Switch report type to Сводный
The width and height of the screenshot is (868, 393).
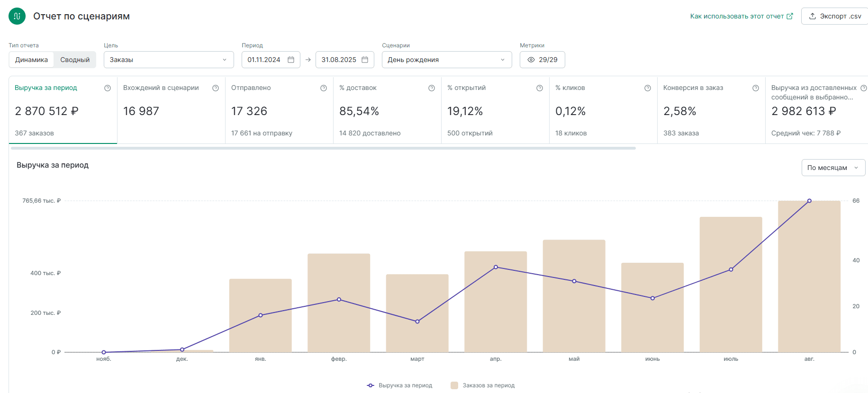point(75,60)
